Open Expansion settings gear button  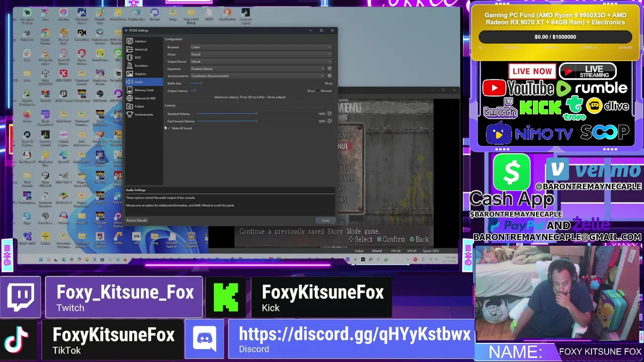coord(330,68)
